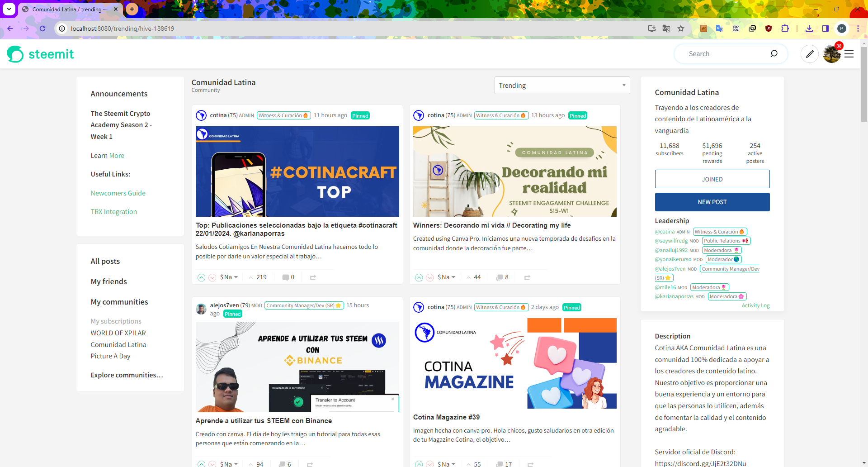Upvote the Decorando mi vida post

pos(419,277)
